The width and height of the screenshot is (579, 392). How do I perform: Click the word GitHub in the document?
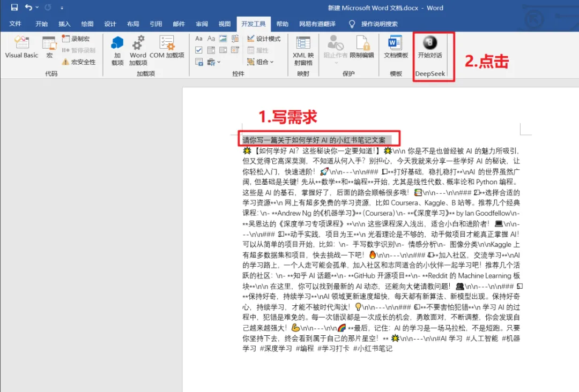(365, 275)
